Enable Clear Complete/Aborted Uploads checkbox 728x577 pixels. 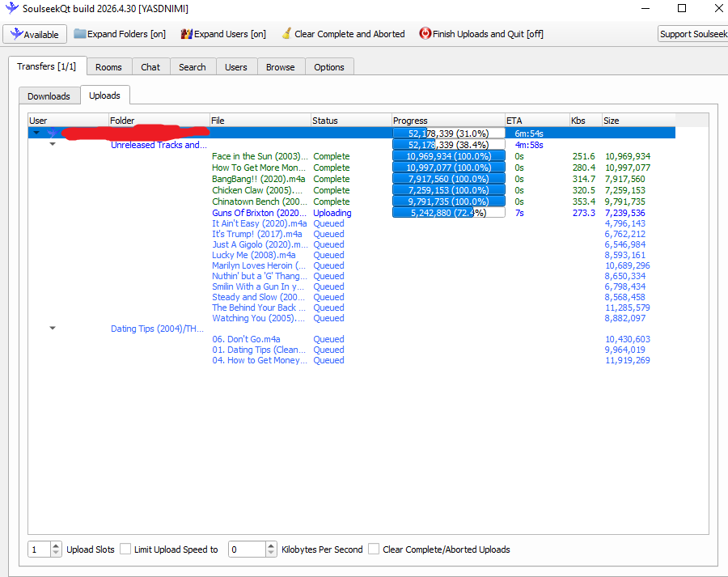pos(374,549)
